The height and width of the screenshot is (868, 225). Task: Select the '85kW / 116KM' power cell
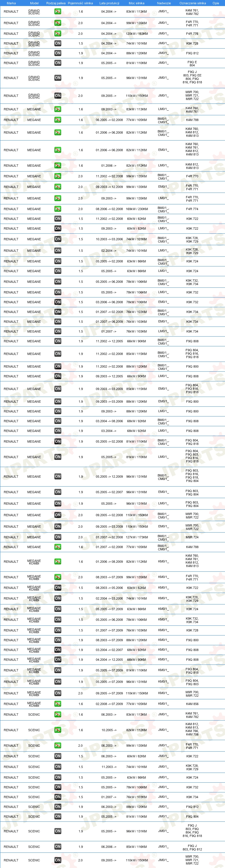point(137,846)
